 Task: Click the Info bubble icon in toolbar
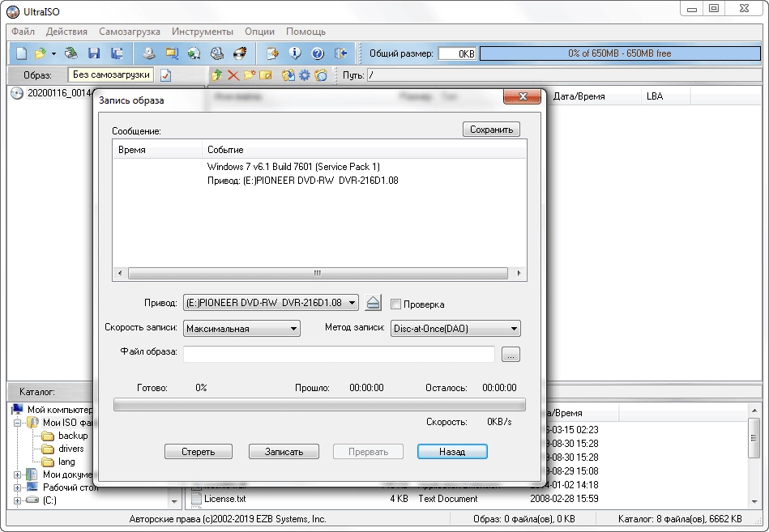pos(295,53)
